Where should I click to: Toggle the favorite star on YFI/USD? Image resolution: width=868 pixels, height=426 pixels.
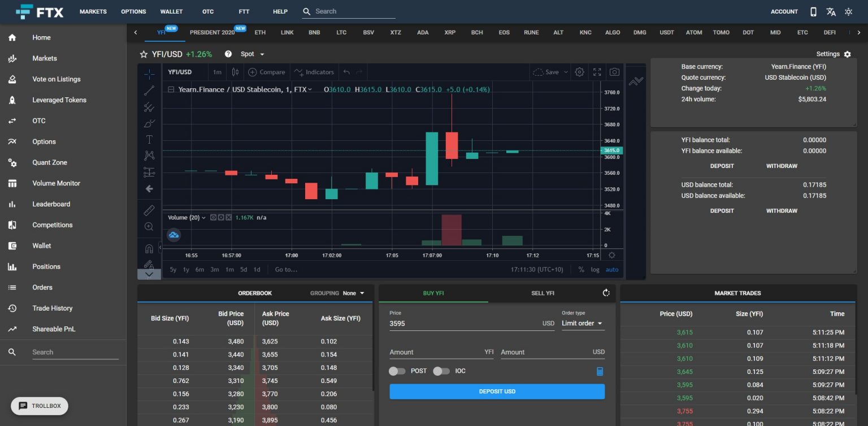pos(143,54)
